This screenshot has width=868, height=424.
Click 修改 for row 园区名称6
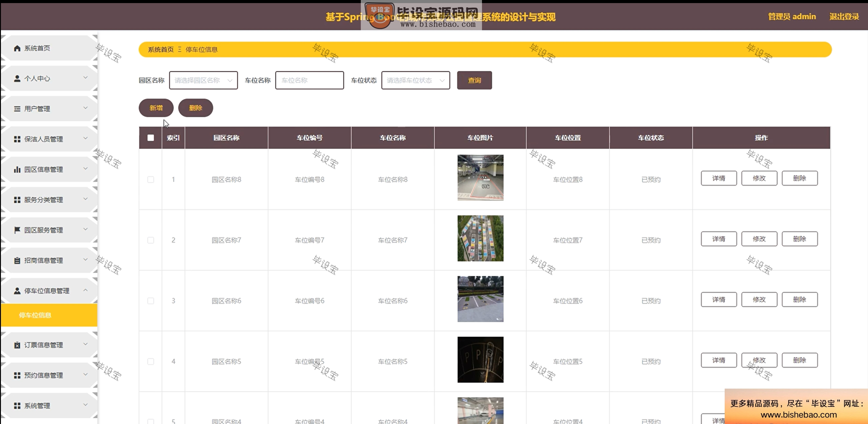click(x=759, y=300)
